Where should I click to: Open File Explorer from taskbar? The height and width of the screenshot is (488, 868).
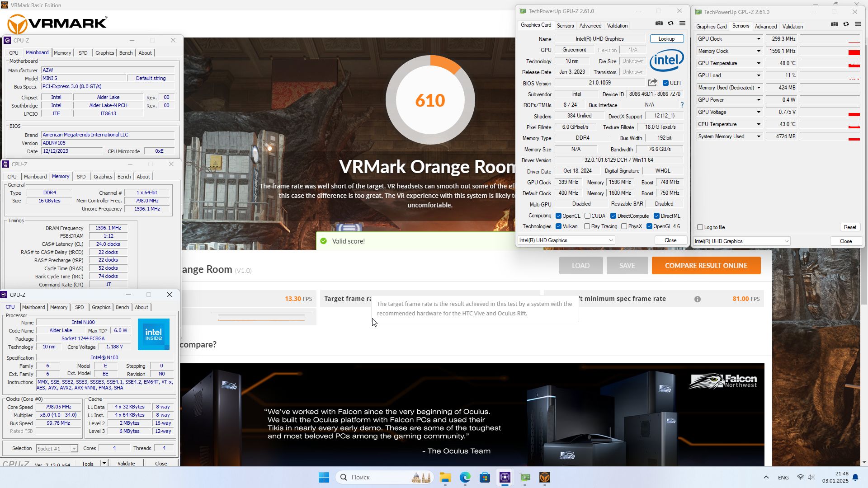pyautogui.click(x=445, y=477)
